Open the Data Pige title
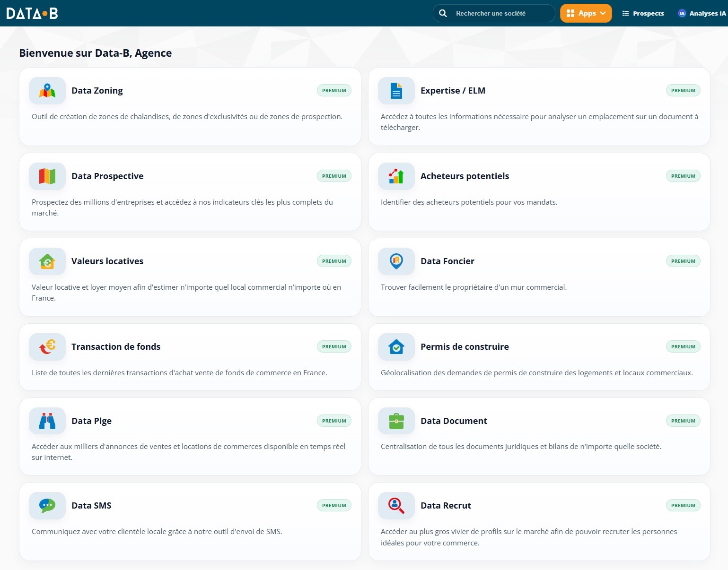Image resolution: width=728 pixels, height=570 pixels. pos(91,421)
